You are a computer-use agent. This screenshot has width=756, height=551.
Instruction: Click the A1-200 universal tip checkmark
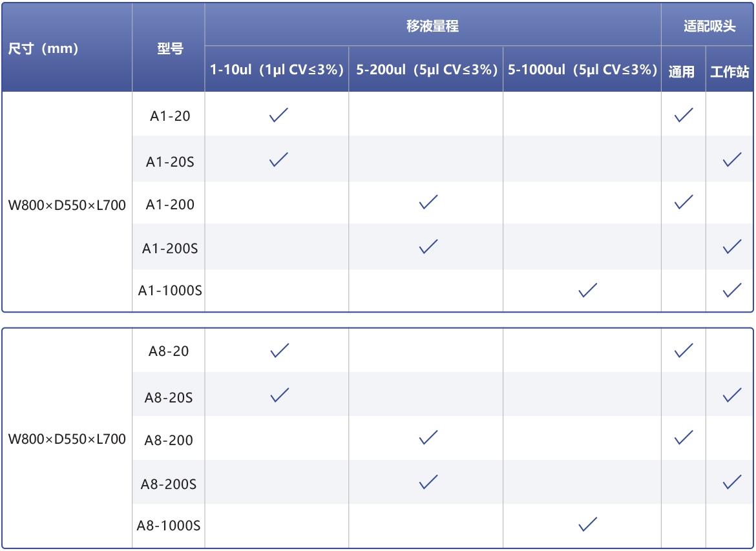(x=683, y=202)
